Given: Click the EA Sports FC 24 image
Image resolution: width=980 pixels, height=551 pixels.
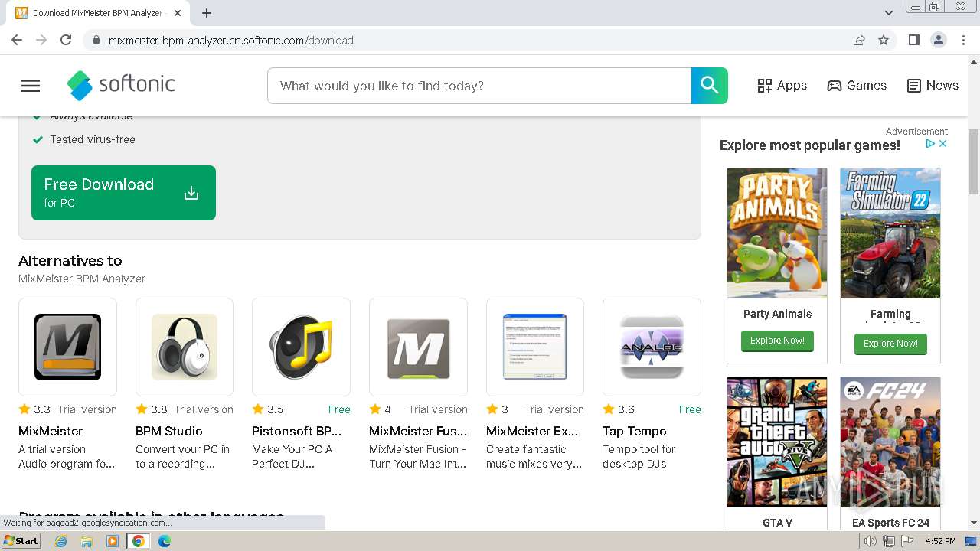Looking at the screenshot, I should tap(890, 442).
